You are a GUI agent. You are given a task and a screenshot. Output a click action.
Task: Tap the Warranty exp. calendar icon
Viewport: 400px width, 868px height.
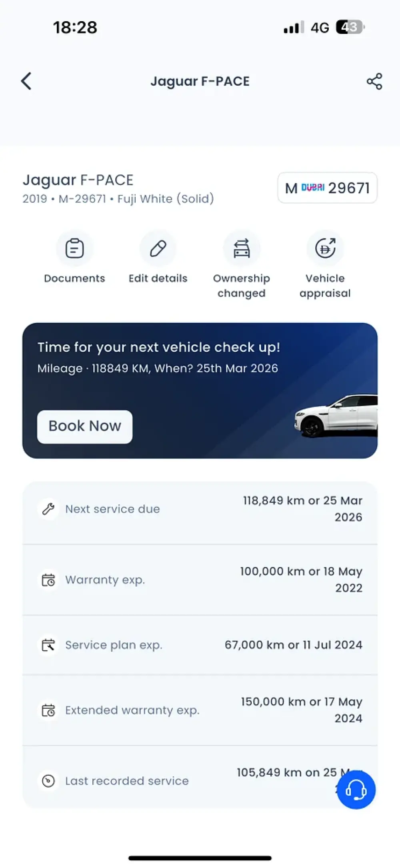[x=48, y=580]
